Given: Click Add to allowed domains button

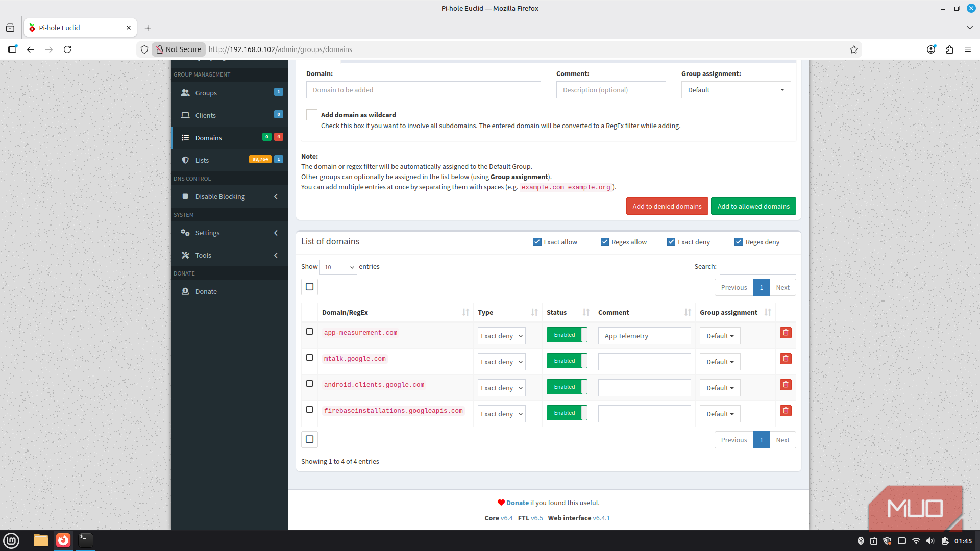Looking at the screenshot, I should coord(753,206).
